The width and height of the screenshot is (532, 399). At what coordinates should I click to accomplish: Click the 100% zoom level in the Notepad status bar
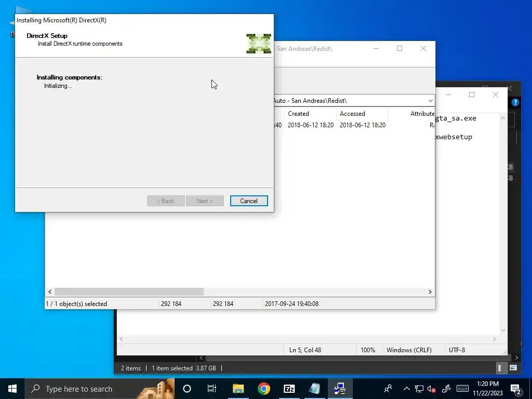(x=368, y=350)
